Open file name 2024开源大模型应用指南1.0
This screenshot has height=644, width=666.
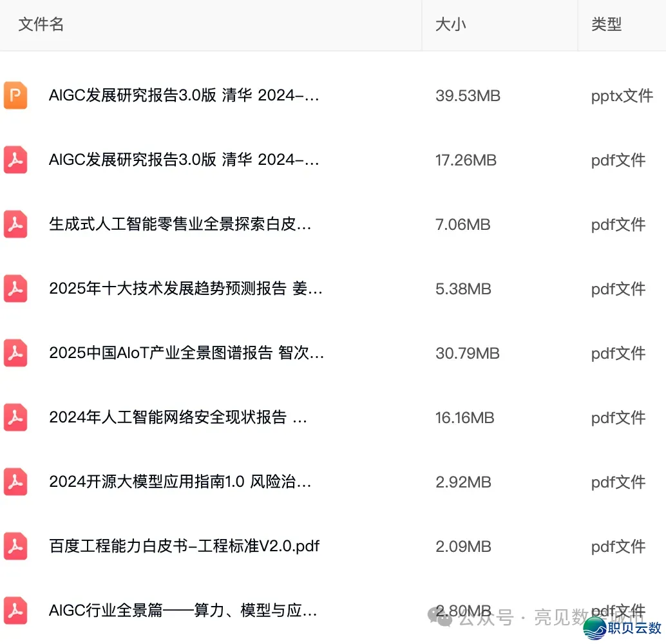[x=180, y=482]
